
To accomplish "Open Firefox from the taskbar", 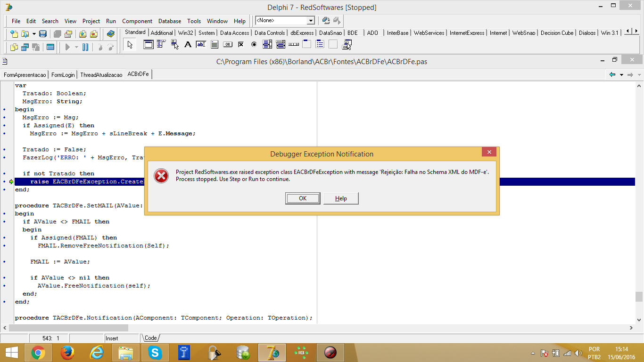I will [67, 353].
